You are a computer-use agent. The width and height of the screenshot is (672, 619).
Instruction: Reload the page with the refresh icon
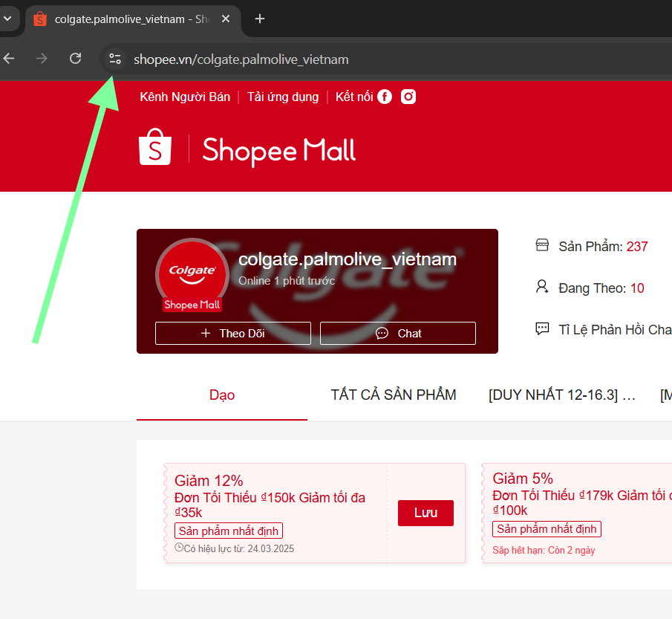point(76,59)
